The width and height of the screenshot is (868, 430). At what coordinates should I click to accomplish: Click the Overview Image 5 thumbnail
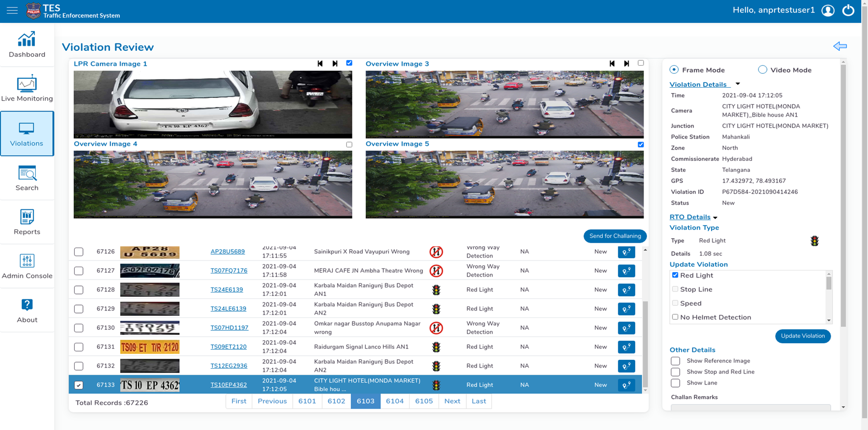coord(504,184)
